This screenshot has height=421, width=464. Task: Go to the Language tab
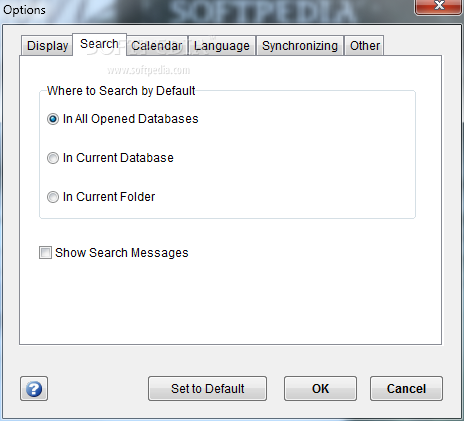click(x=222, y=46)
